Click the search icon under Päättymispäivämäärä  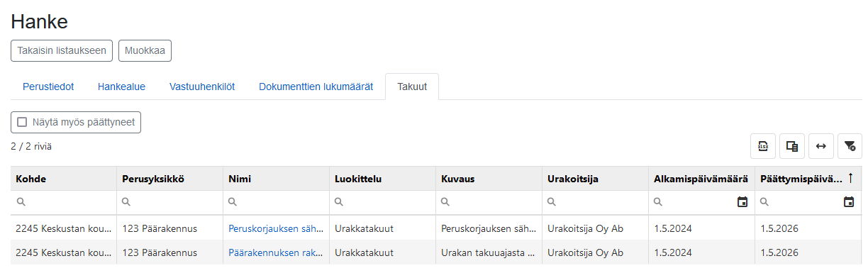[765, 202]
